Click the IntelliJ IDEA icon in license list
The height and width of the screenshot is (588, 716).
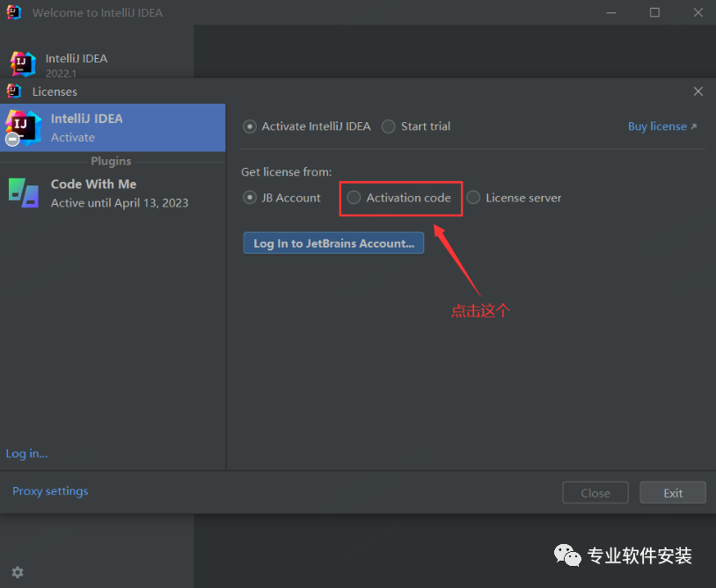(x=23, y=127)
